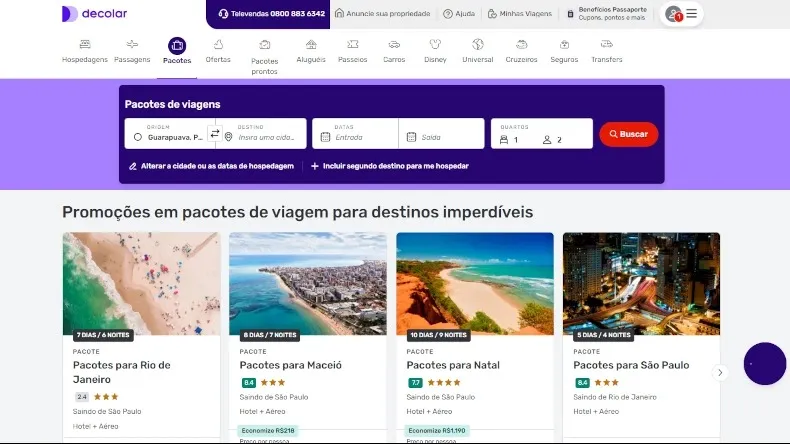The image size is (790, 444).
Task: Click the Passeios ticket icon
Action: (x=353, y=44)
